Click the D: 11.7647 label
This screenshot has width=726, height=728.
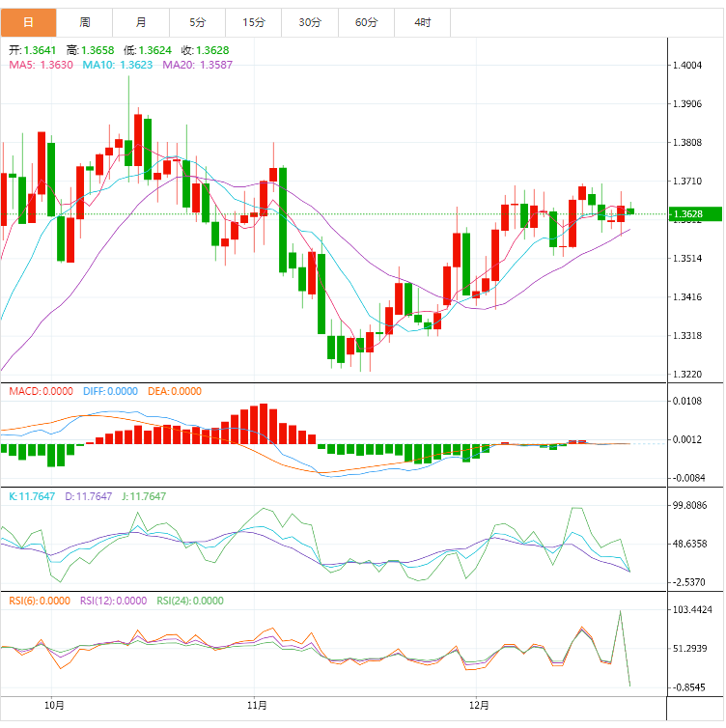pos(89,496)
